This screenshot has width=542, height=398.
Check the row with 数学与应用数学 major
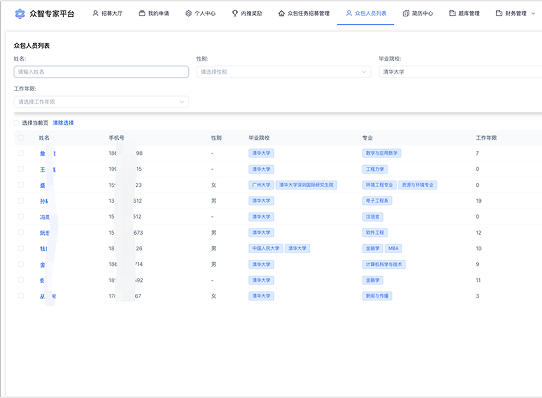21,153
